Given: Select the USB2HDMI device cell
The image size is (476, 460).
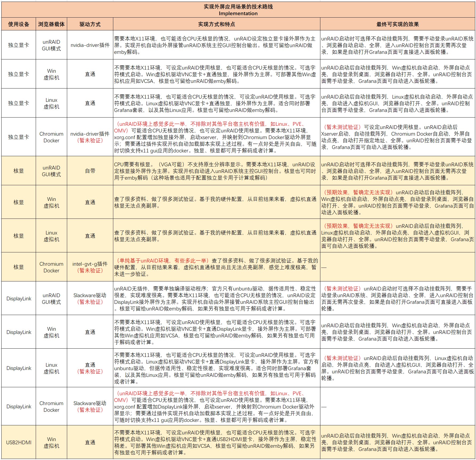Looking at the screenshot, I should [19, 442].
